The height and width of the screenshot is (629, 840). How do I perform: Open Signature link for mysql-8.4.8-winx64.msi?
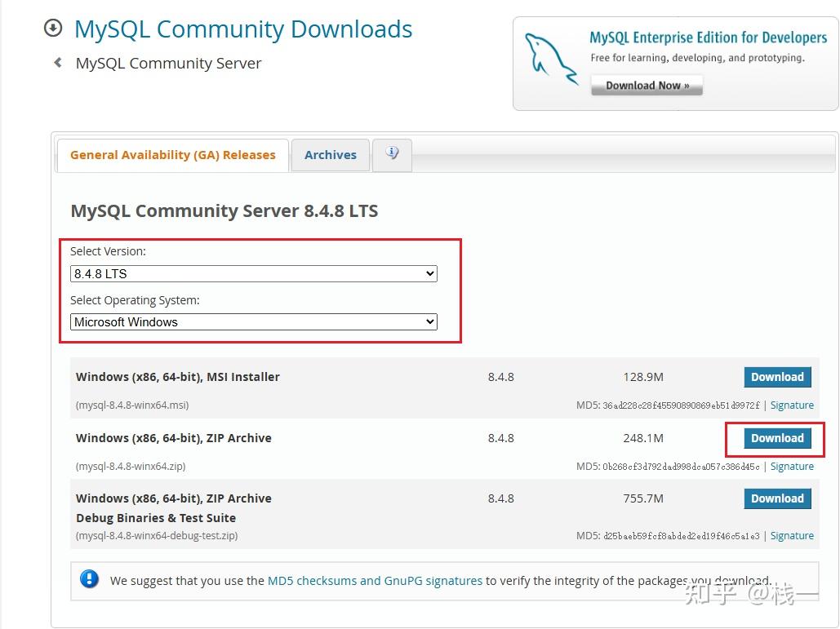(x=792, y=405)
